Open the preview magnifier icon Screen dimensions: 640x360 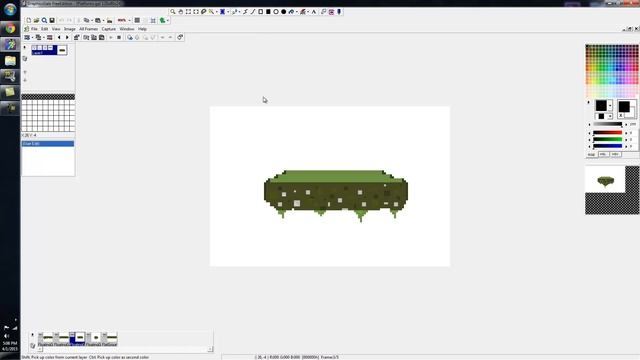click(x=44, y=20)
